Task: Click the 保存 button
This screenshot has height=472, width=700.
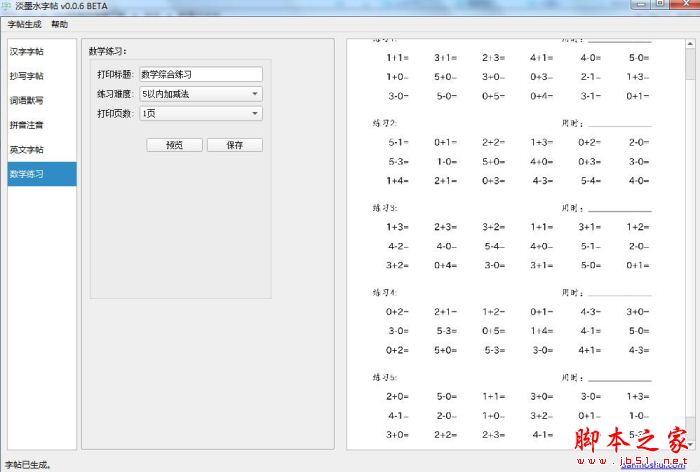Action: [235, 145]
